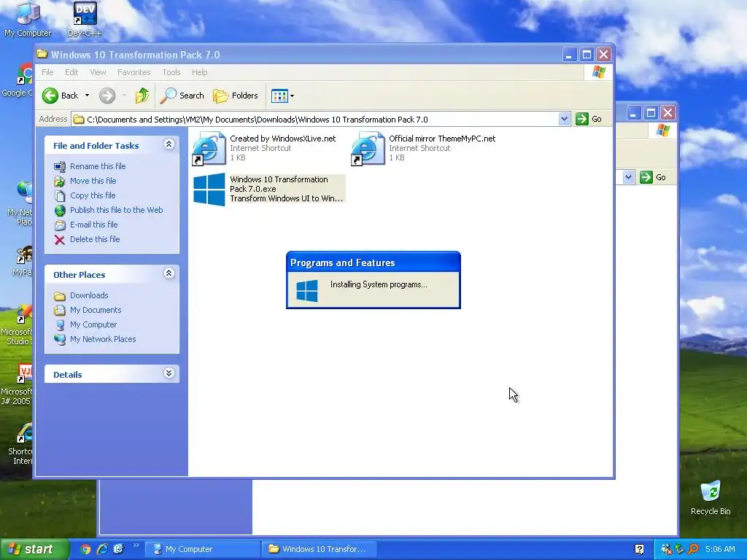This screenshot has width=747, height=560.
Task: Select Created by WindowsXLive.net shortcut icon
Action: (x=209, y=149)
